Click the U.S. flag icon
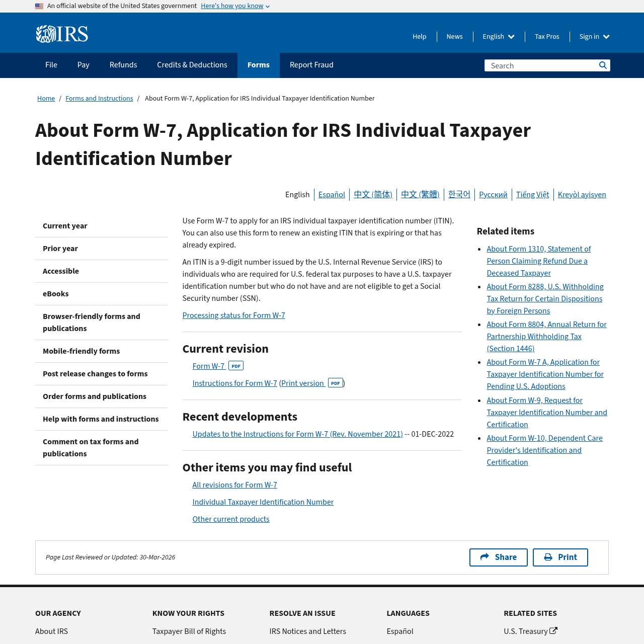 coord(39,6)
